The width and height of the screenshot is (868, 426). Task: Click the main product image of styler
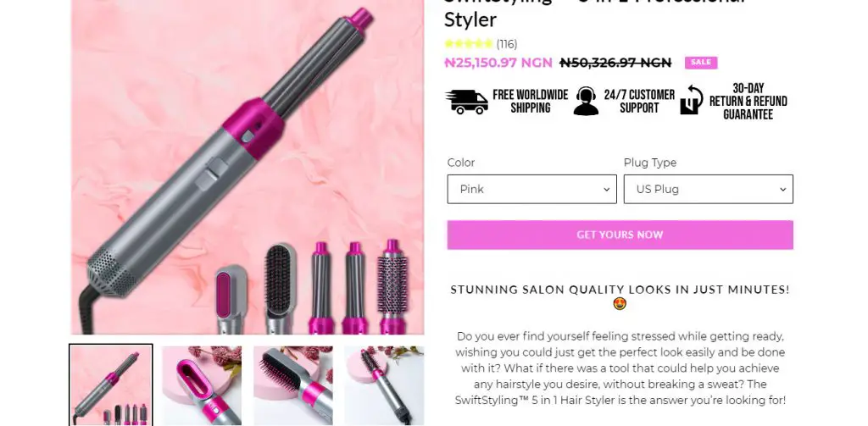click(x=248, y=167)
